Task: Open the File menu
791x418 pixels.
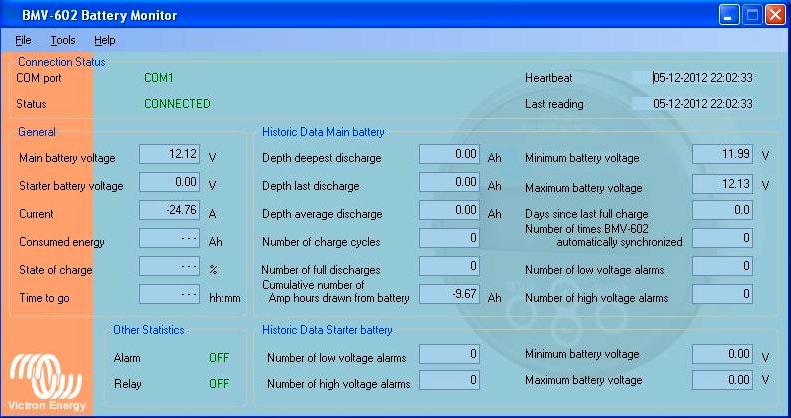Action: (23, 40)
